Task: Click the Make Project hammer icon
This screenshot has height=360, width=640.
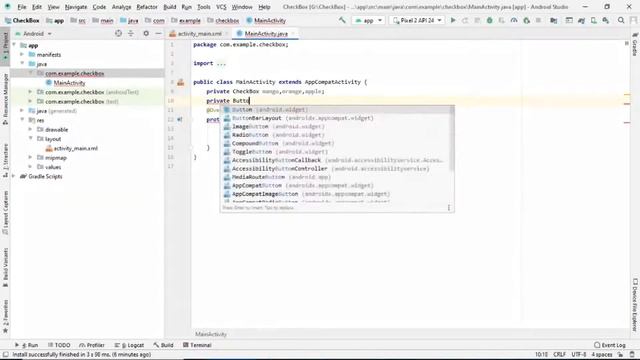Action: [x=342, y=20]
